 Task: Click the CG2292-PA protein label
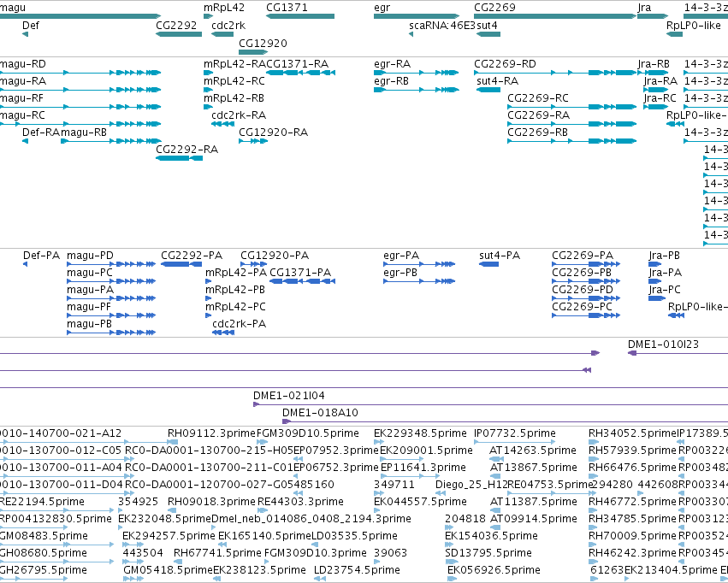coord(192,256)
